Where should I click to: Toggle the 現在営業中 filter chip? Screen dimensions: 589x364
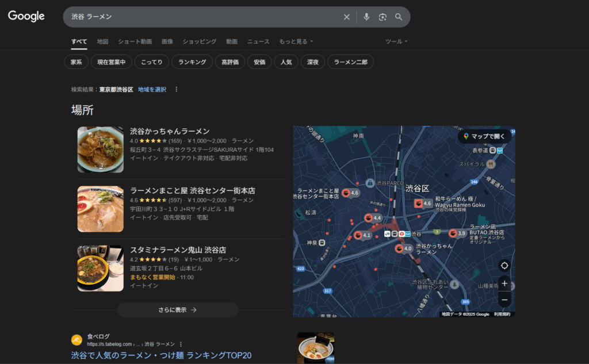pos(111,62)
